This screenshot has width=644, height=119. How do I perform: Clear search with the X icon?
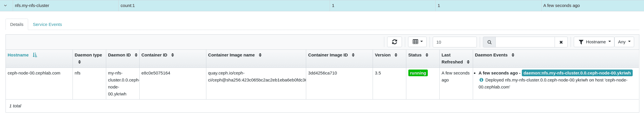pos(561,42)
